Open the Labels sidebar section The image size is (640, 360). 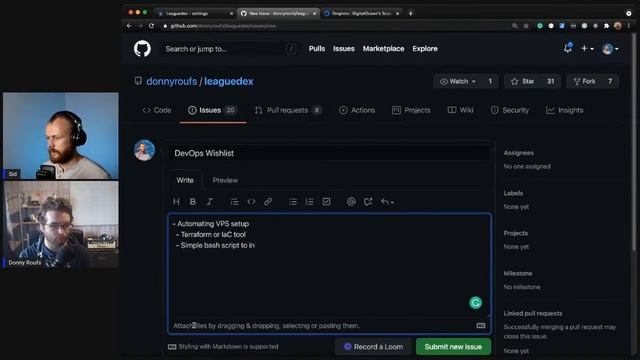513,193
